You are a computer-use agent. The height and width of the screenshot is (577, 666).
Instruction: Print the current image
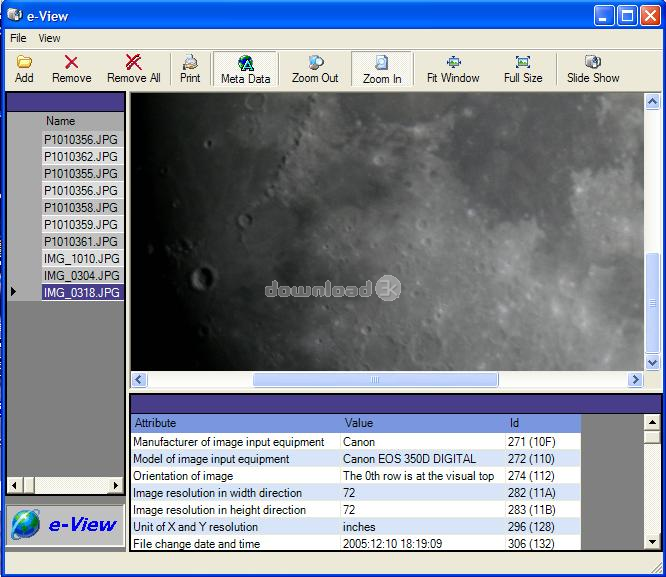click(x=190, y=69)
